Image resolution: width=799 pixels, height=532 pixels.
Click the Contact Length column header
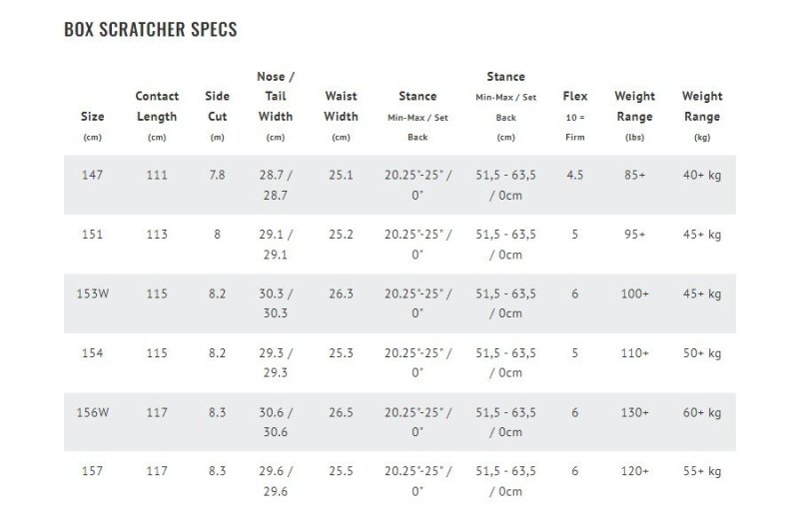click(157, 106)
